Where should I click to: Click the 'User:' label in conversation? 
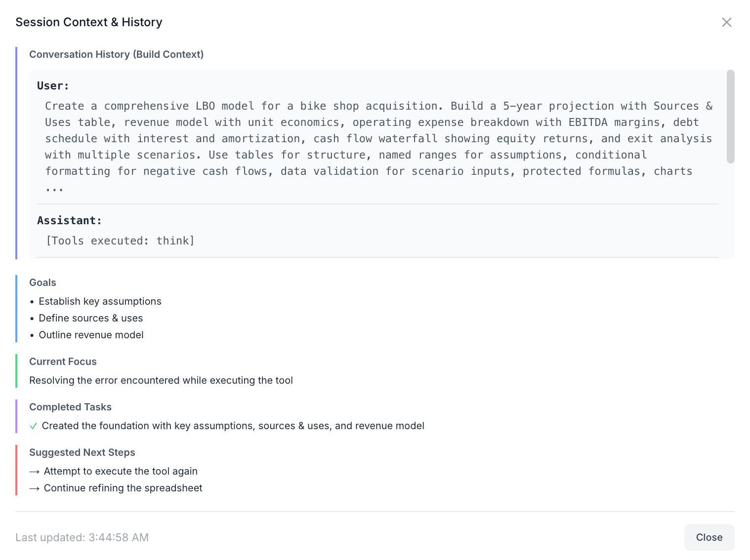coord(53,86)
